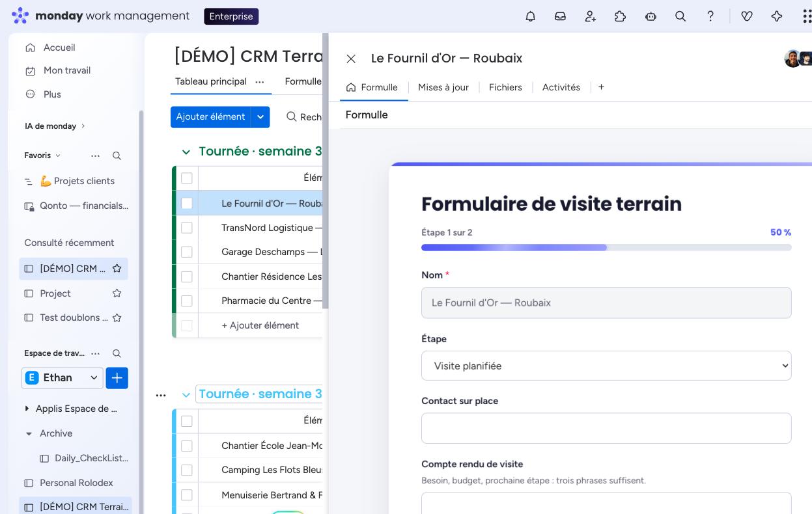Open the inbox tray icon

[560, 16]
